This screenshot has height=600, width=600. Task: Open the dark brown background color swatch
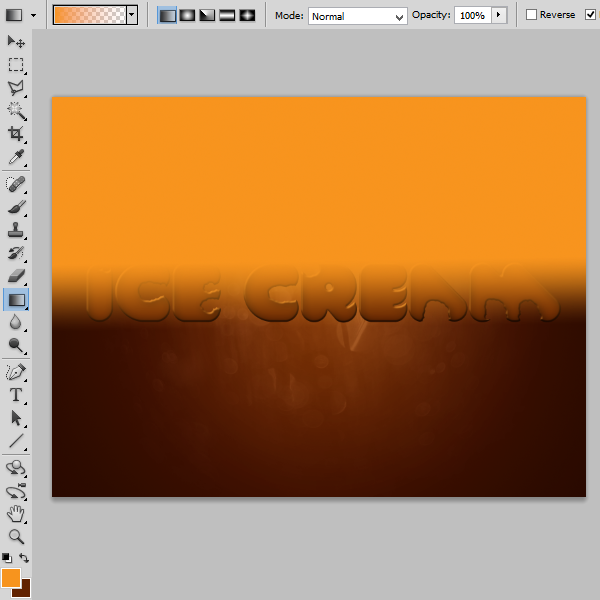(x=24, y=592)
